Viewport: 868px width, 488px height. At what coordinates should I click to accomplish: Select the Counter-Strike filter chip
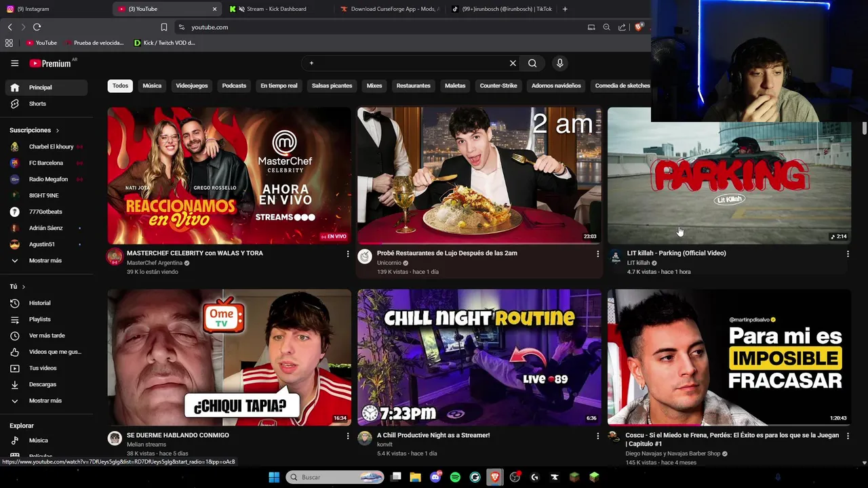click(x=498, y=85)
